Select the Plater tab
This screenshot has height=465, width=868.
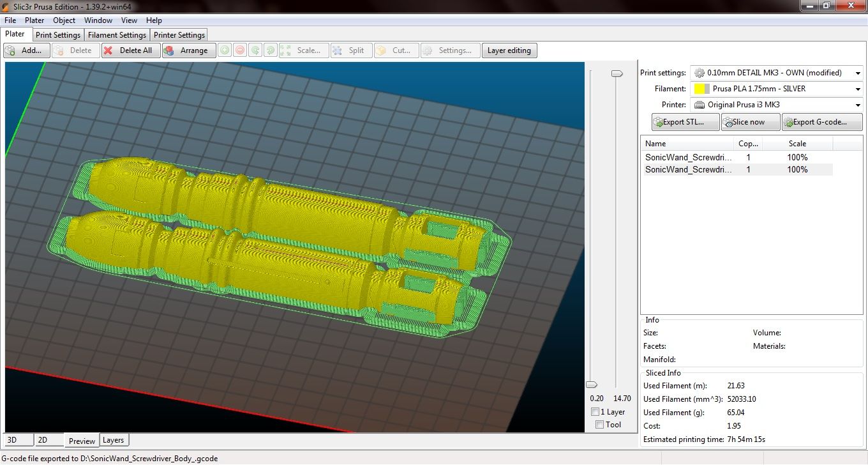(x=15, y=34)
